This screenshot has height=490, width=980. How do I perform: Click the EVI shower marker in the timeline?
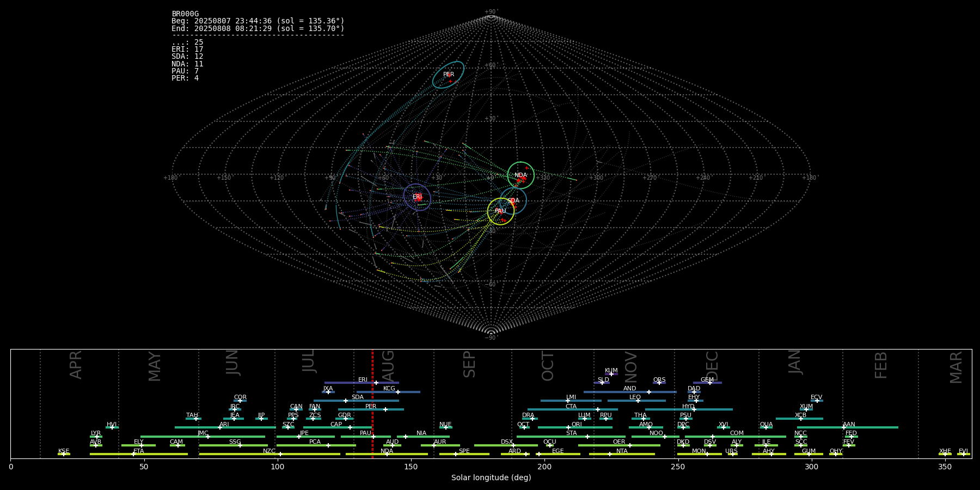(x=964, y=454)
